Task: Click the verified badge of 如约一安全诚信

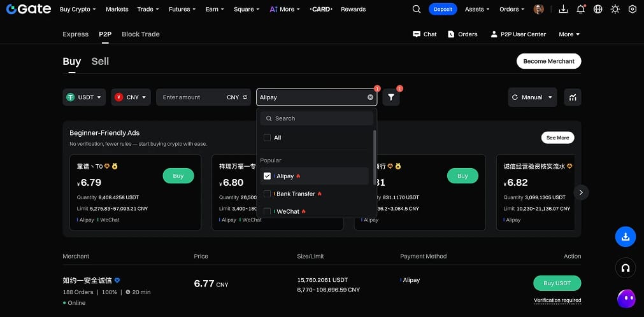Action: point(117,281)
